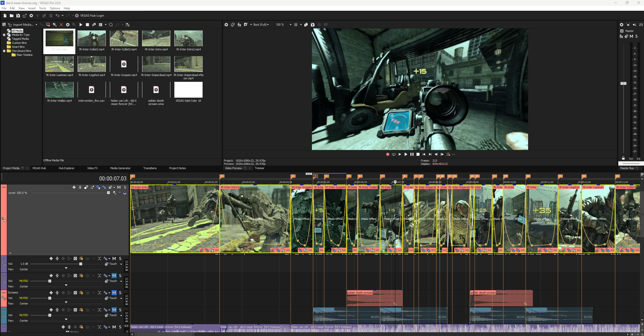Click the 7K-Inter-Intro2 clip on the timeline
This screenshot has width=644, height=336.
(x=255, y=219)
